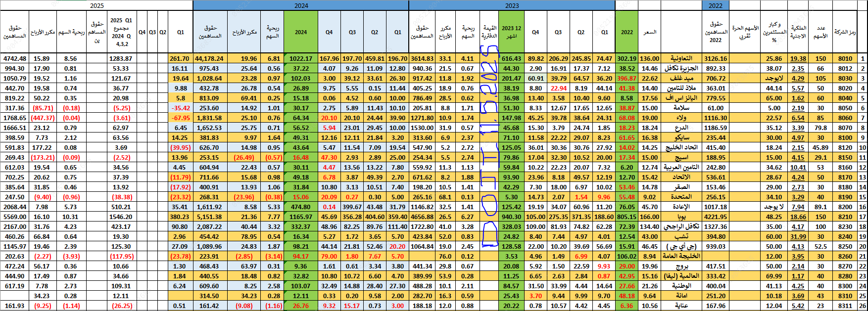Select the 44,178.24 equity cell
Viewport: 868px width, 311px height.
(209, 58)
